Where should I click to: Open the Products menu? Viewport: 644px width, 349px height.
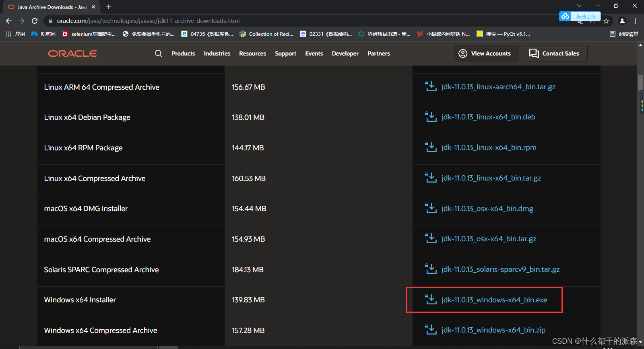click(183, 53)
